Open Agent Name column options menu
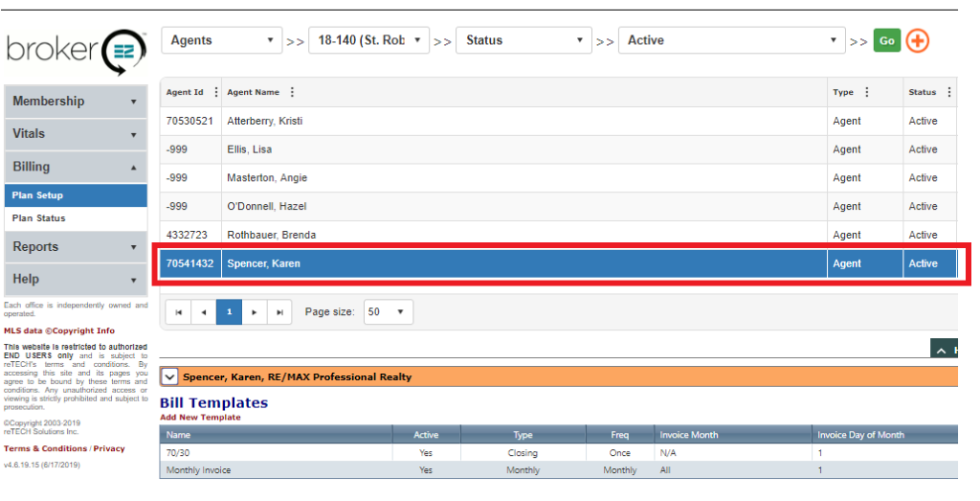 tap(292, 93)
